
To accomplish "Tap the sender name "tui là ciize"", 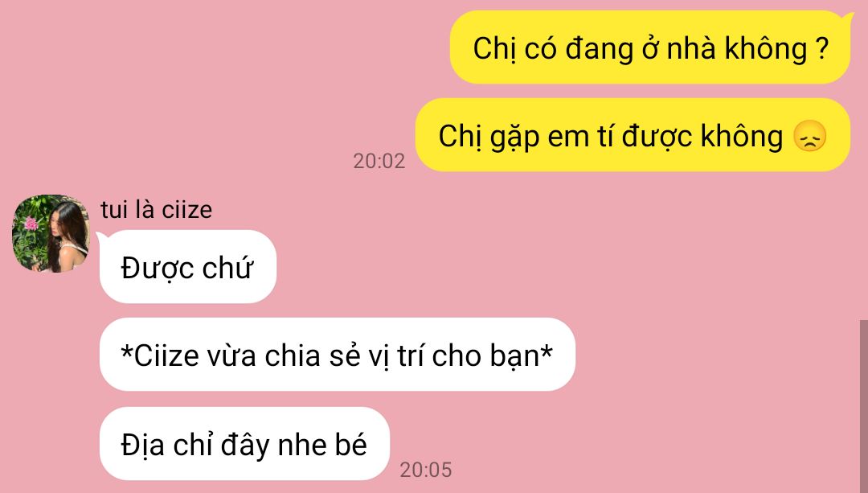I will click(156, 210).
